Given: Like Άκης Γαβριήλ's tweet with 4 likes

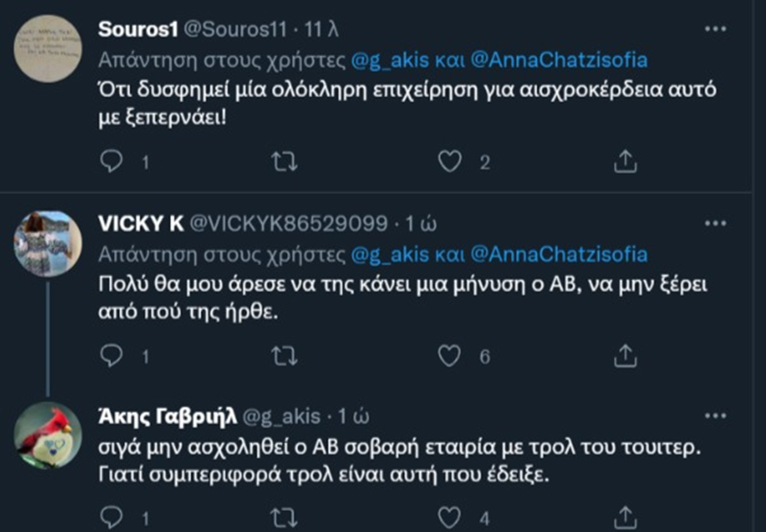Looking at the screenshot, I should pyautogui.click(x=448, y=519).
